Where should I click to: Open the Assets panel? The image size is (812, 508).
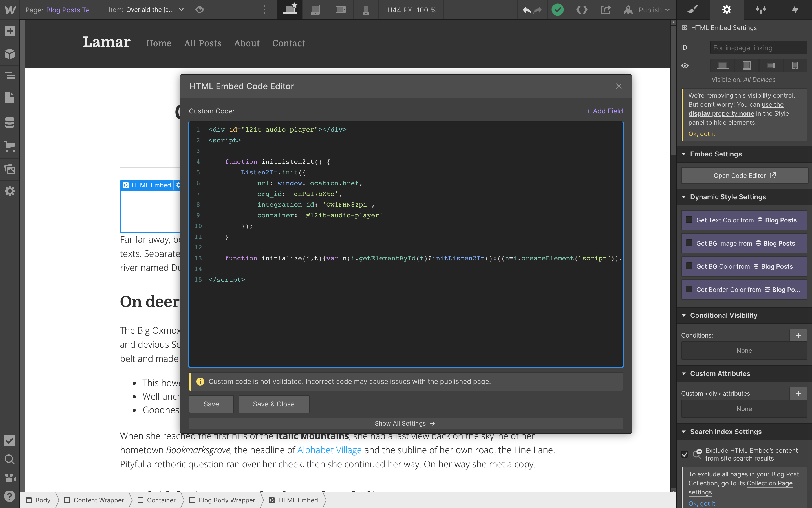10,169
